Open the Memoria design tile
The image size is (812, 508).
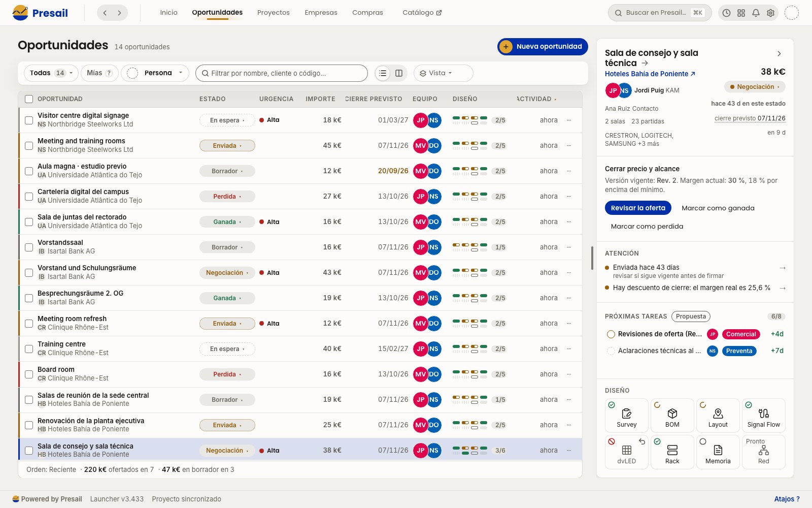click(x=718, y=452)
